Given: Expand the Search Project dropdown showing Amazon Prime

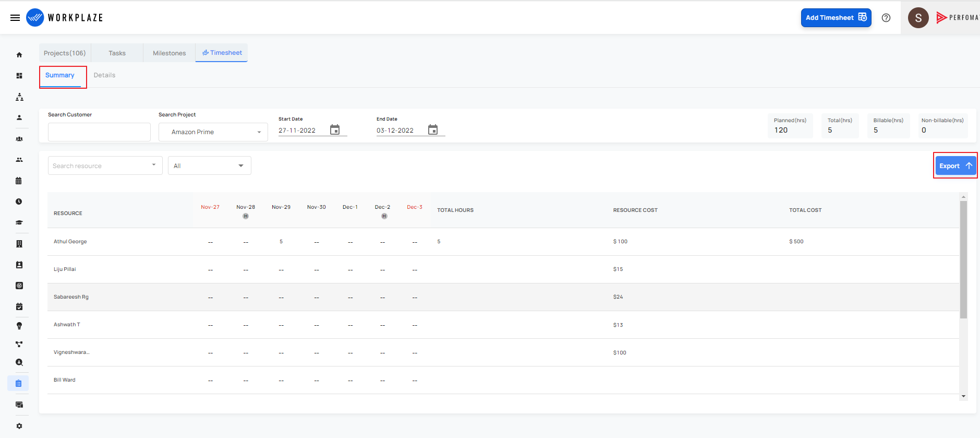Looking at the screenshot, I should coord(213,132).
